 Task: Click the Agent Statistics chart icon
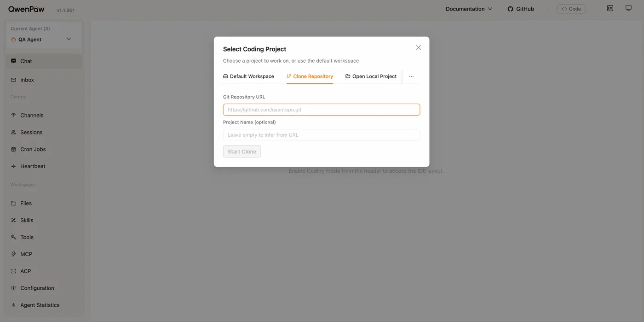point(13,305)
